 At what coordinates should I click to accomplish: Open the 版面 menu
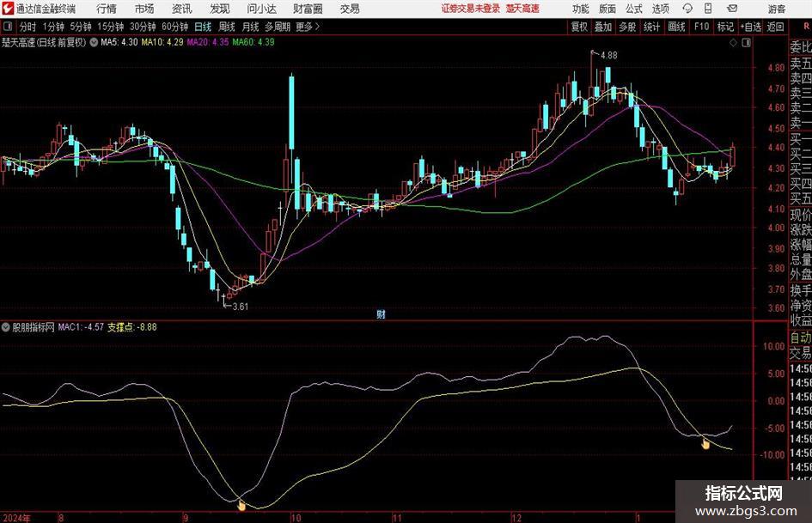pyautogui.click(x=607, y=9)
